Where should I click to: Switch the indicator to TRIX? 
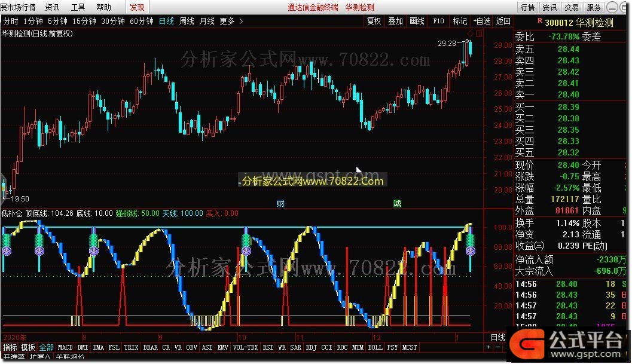point(131,347)
